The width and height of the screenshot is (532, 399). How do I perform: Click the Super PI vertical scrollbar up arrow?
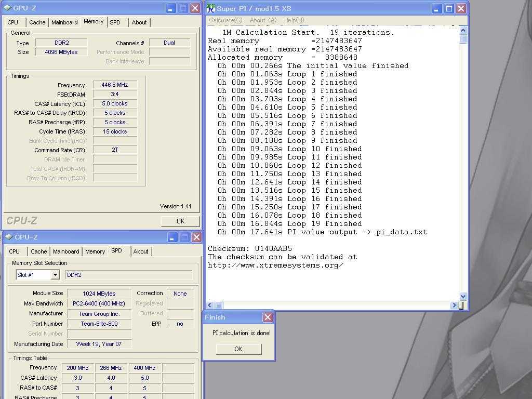(x=463, y=31)
